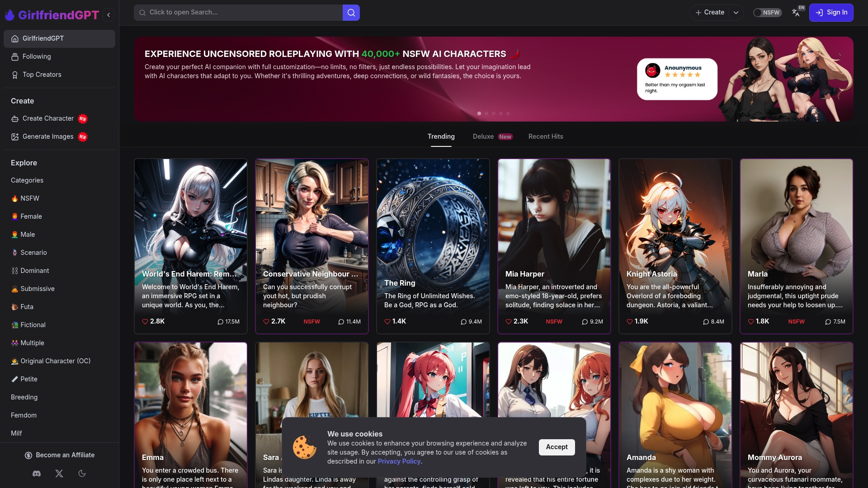Click chat count icon on The Ring
This screenshot has width=868, height=488.
pos(463,322)
